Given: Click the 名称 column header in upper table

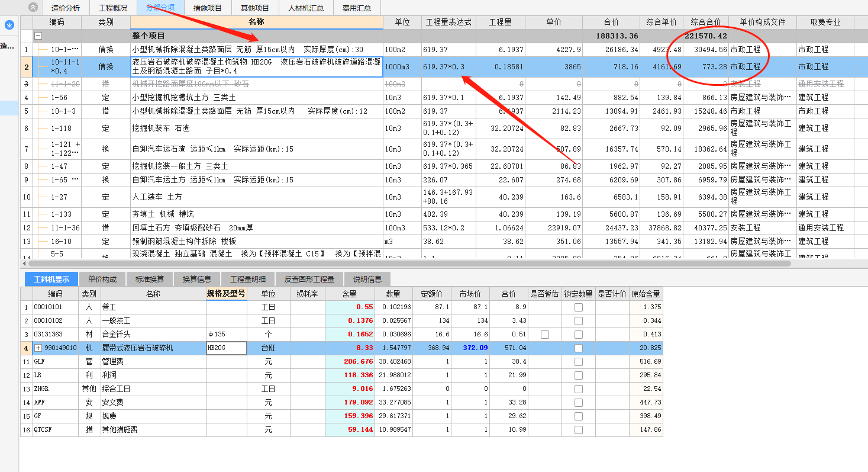Looking at the screenshot, I should pyautogui.click(x=257, y=22).
